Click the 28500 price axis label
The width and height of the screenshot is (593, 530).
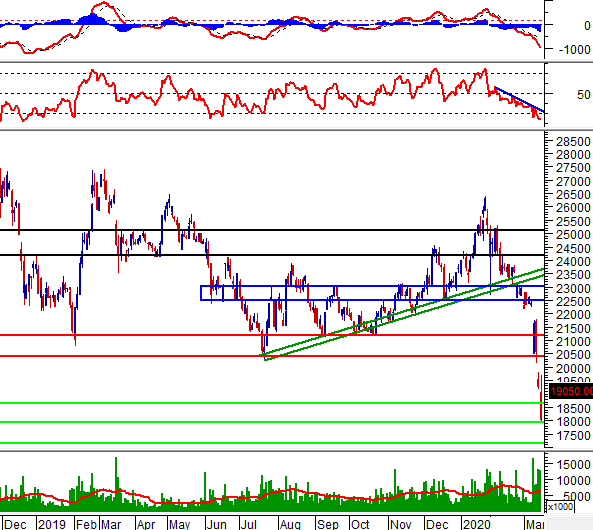point(573,141)
